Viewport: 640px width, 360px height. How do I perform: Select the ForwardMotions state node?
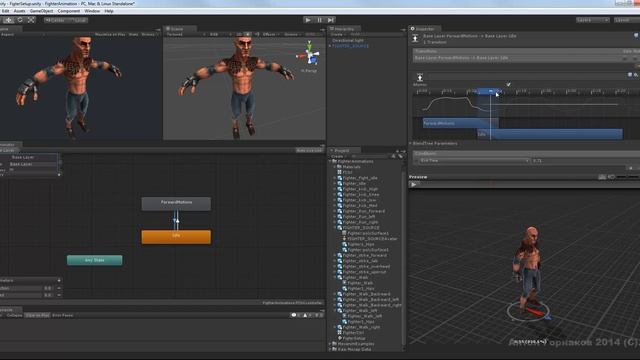176,204
